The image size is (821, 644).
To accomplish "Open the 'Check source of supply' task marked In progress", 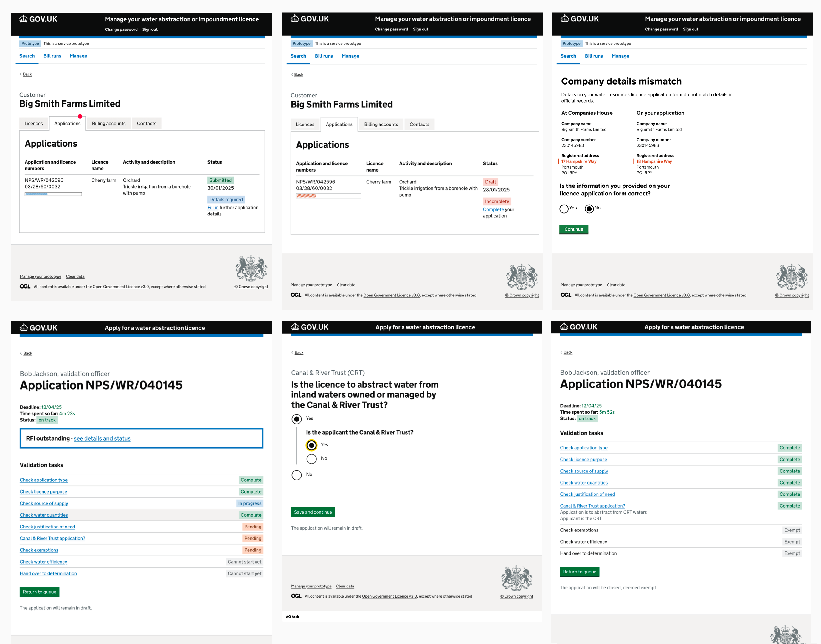I will 44,503.
